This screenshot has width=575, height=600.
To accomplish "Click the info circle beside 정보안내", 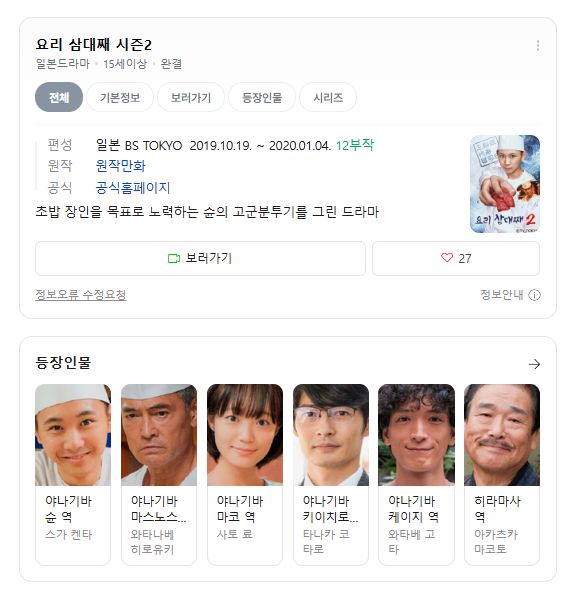I will (x=534, y=295).
